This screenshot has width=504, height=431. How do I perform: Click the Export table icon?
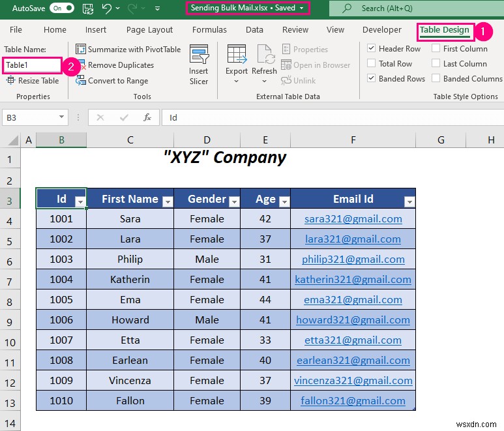(237, 55)
